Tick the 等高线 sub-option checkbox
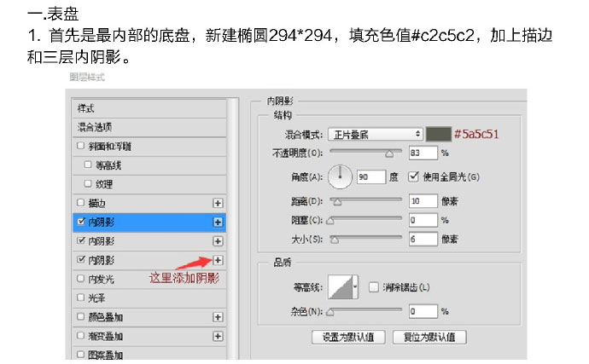The width and height of the screenshot is (589, 364). coord(88,165)
